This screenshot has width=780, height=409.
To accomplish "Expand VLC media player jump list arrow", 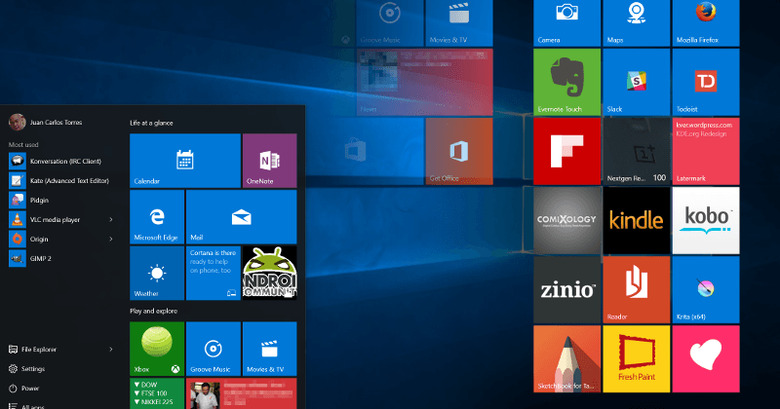I will click(x=111, y=219).
